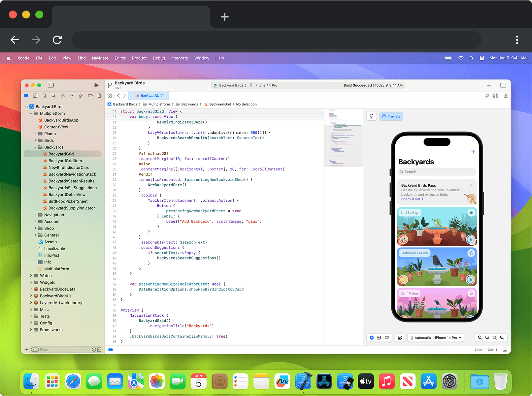This screenshot has width=532, height=396.
Task: Click the Xcode toolbar plus button
Action: [489, 85]
